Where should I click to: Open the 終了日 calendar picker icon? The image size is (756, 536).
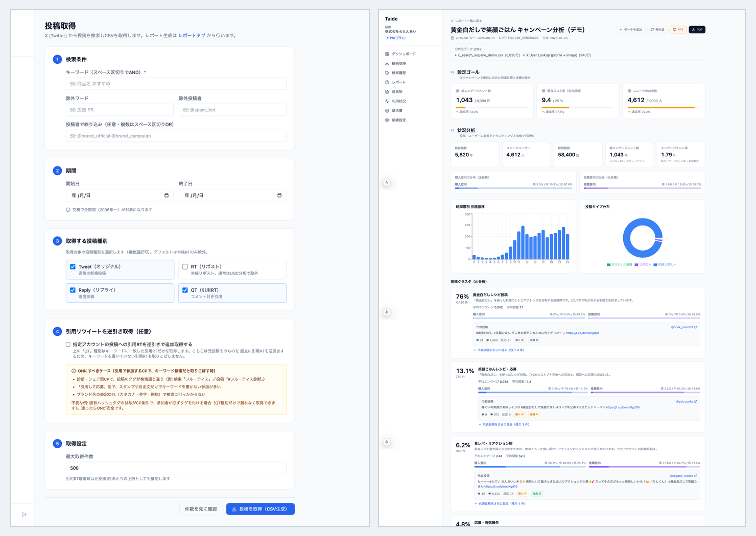coord(279,196)
